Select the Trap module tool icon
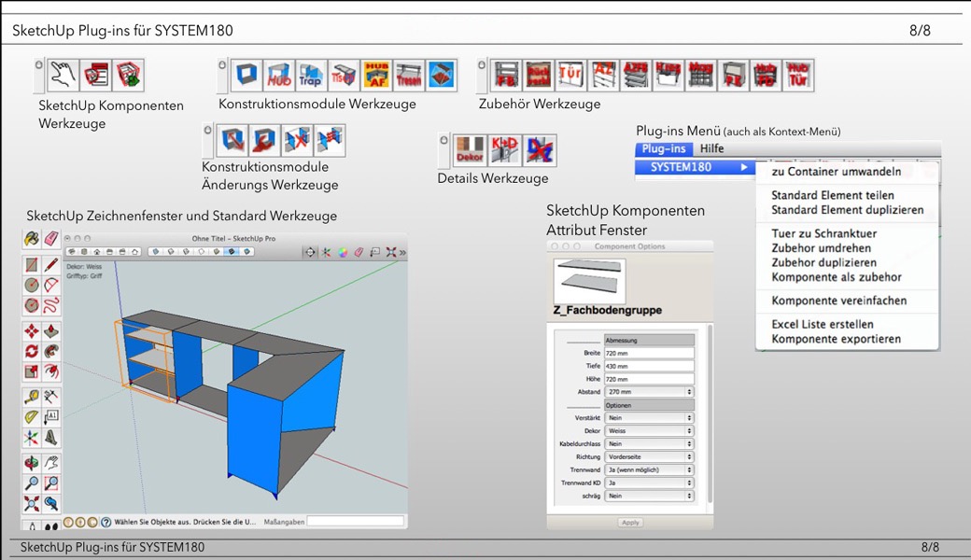Image resolution: width=971 pixels, height=560 pixels. click(311, 76)
